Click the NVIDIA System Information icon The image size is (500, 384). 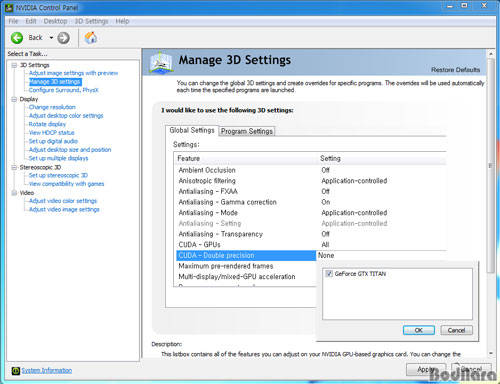click(15, 370)
